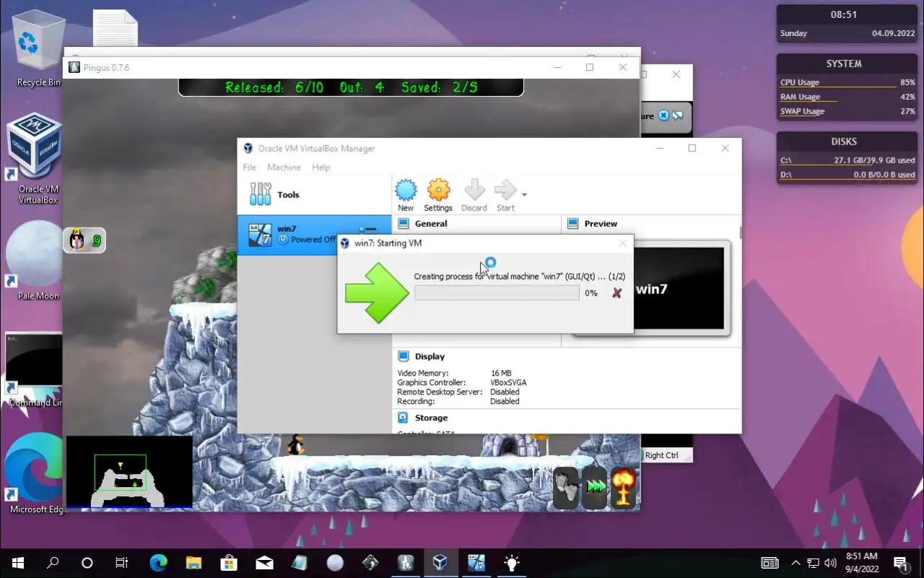This screenshot has width=924, height=578.
Task: Open the Command Line desktop shortcut
Action: (x=35, y=370)
